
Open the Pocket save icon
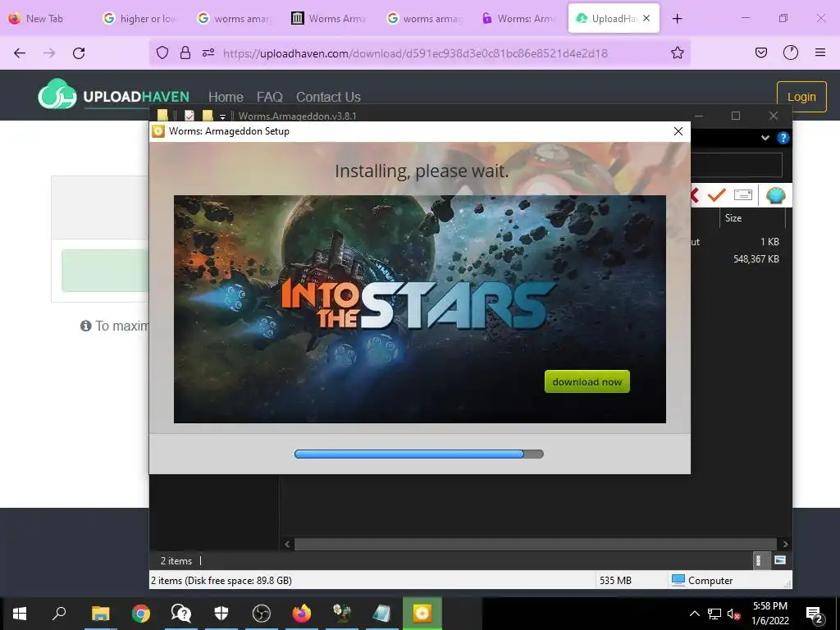760,52
